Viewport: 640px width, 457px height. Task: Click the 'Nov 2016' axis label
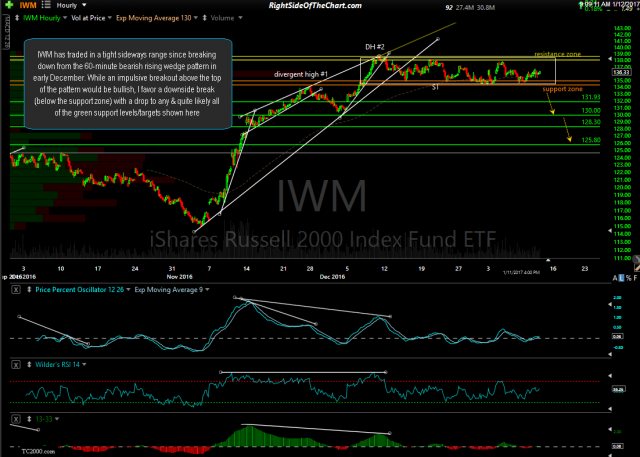[180, 277]
